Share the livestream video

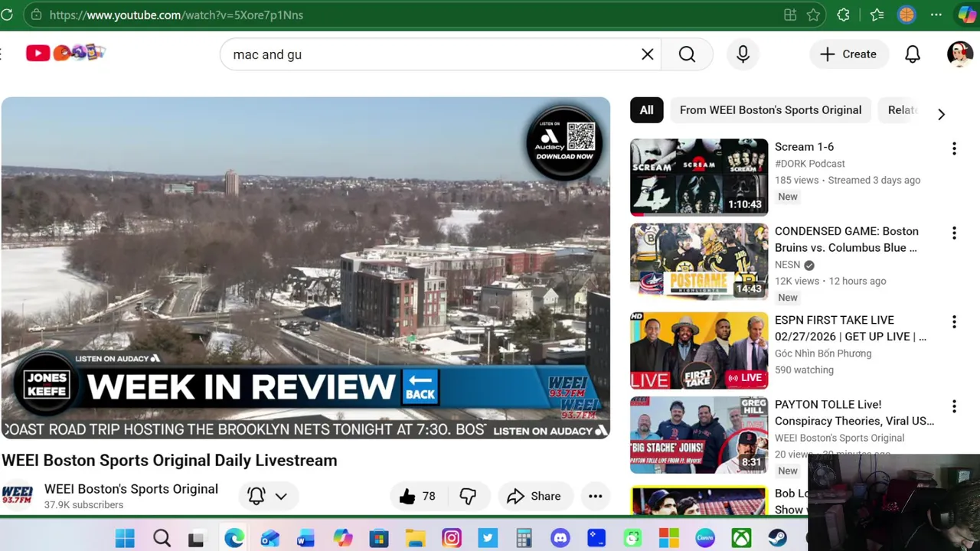point(534,496)
